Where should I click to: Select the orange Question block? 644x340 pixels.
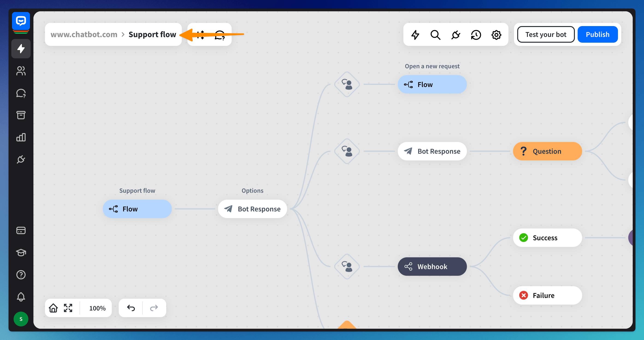[547, 151]
